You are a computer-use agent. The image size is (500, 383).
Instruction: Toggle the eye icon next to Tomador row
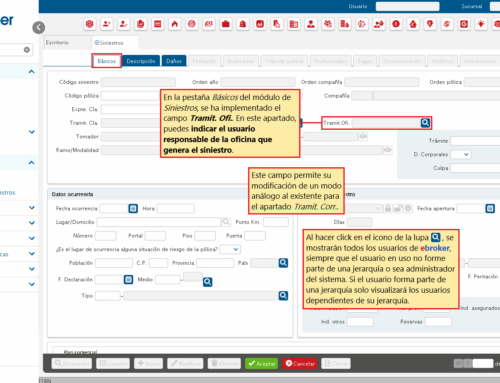(x=363, y=136)
